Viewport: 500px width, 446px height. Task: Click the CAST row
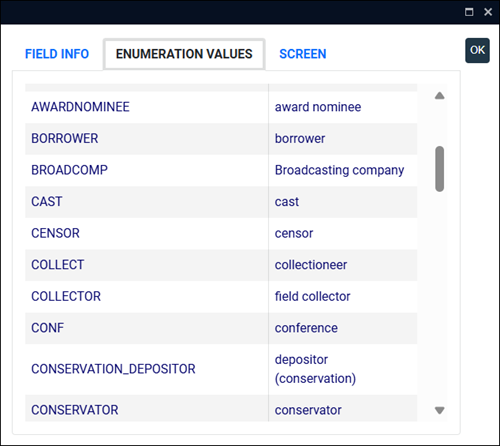click(x=221, y=202)
